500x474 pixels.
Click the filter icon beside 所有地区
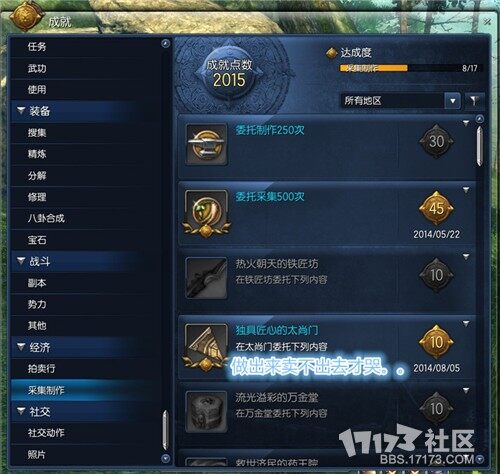coord(474,100)
